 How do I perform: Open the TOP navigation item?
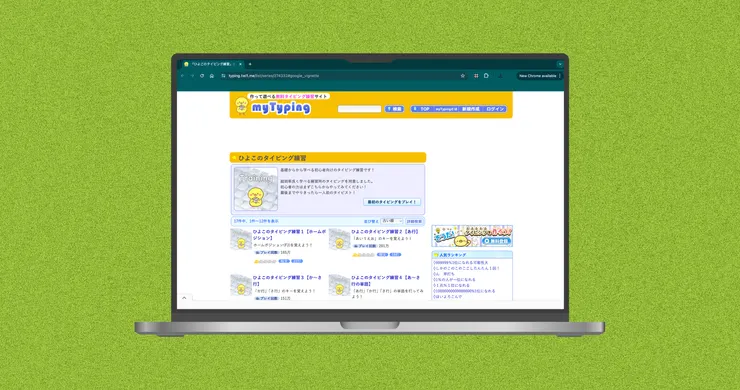click(x=421, y=109)
